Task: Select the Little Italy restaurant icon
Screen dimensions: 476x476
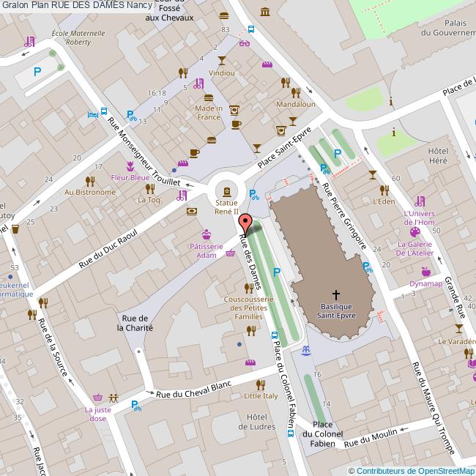Action: coord(261,384)
